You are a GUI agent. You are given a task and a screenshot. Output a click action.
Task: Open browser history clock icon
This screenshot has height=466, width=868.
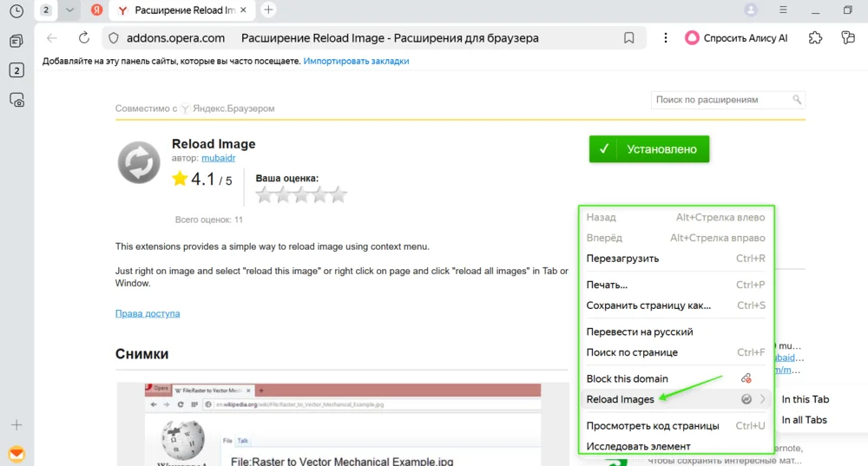(x=16, y=10)
